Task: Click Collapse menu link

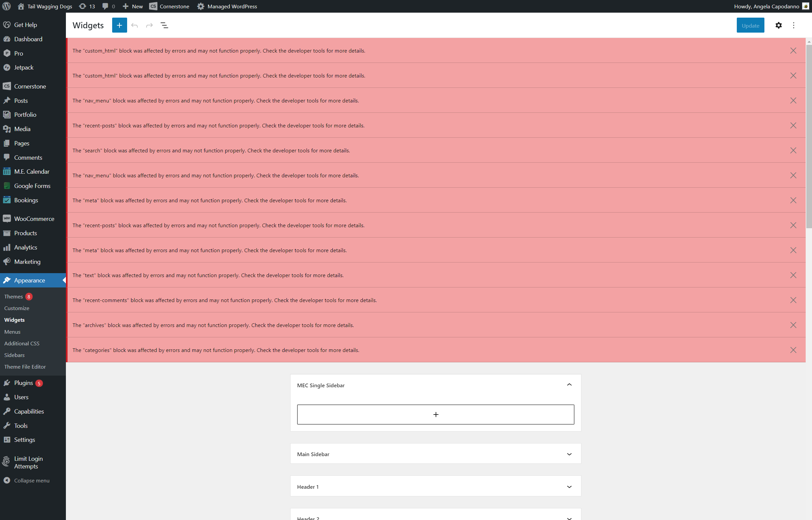Action: (31, 480)
